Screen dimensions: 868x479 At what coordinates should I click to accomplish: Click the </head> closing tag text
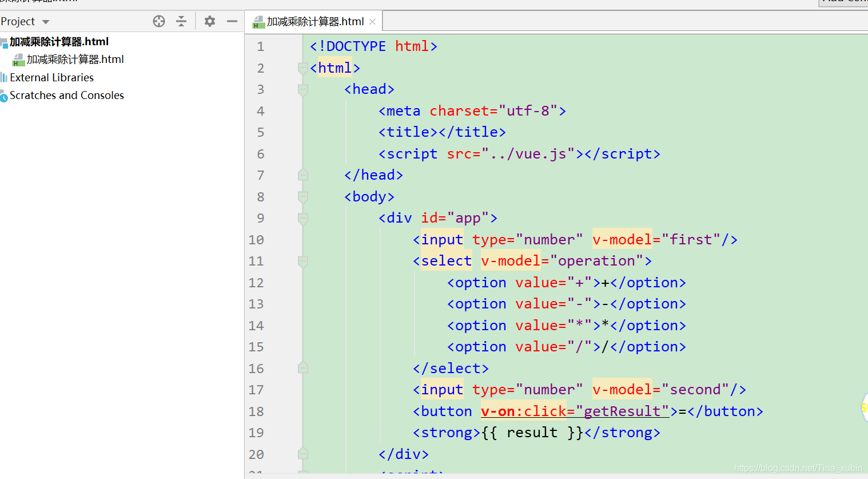(x=373, y=175)
